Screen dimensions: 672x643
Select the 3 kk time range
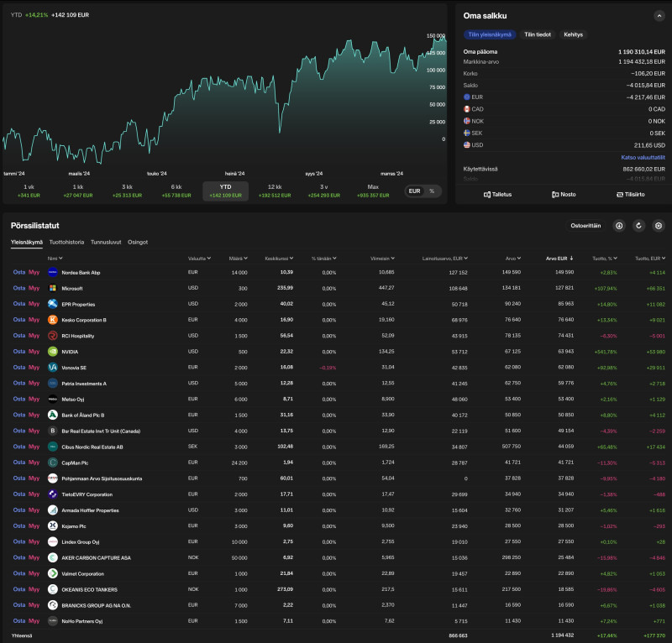tap(128, 191)
